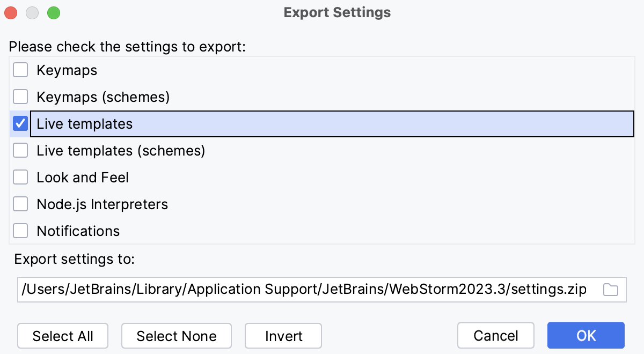The width and height of the screenshot is (644, 354).
Task: Select the Keymaps row in list
Action: 66,70
